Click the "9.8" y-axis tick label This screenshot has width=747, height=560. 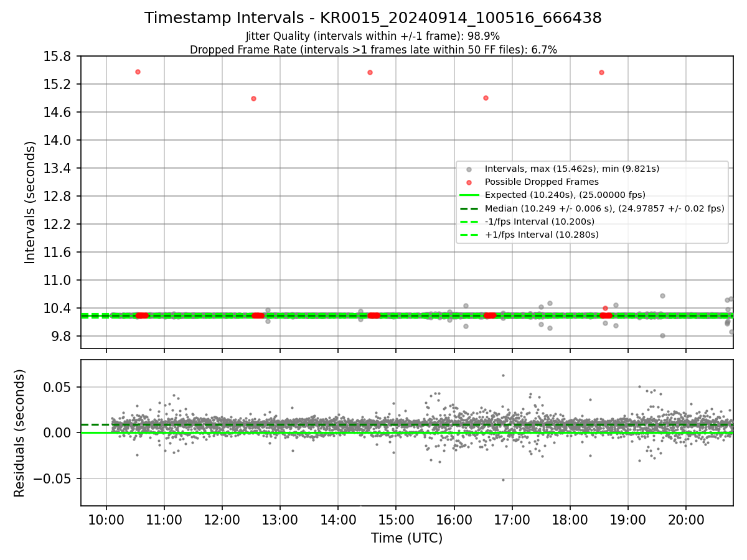point(62,336)
